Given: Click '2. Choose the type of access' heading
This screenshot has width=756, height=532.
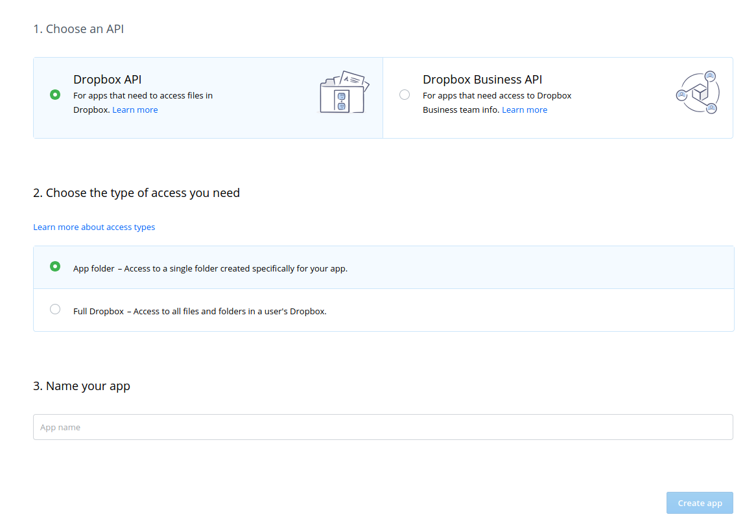Looking at the screenshot, I should coord(136,192).
